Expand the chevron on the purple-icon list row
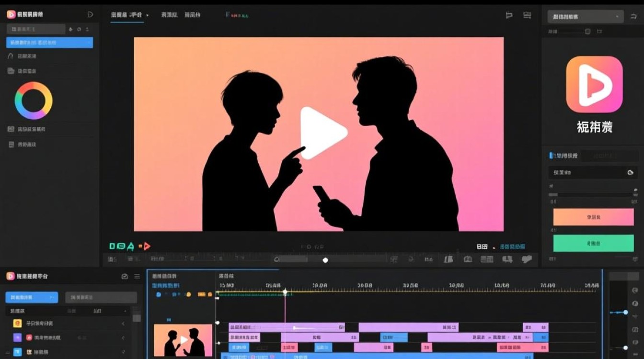 tap(123, 337)
